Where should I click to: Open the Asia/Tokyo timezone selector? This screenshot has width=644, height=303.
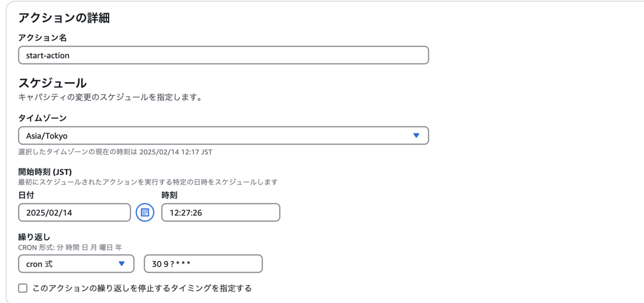click(223, 136)
